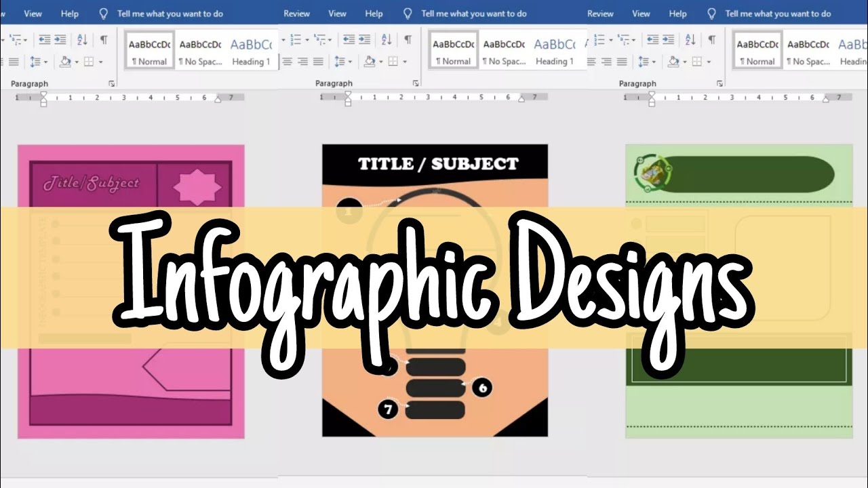Toggle paragraph marks in the green infographic window
Image resolution: width=868 pixels, height=488 pixels.
point(711,40)
